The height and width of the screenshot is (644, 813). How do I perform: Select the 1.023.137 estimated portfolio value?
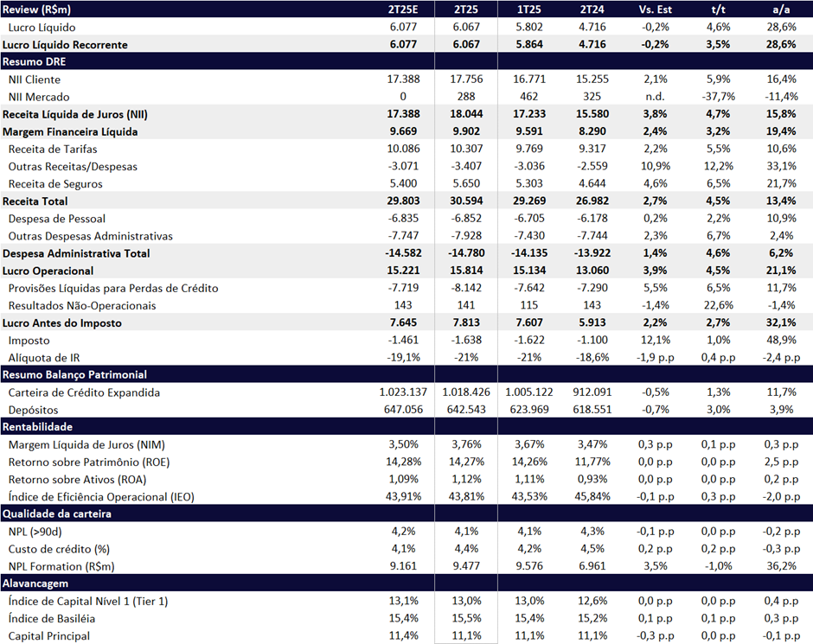coord(403,392)
